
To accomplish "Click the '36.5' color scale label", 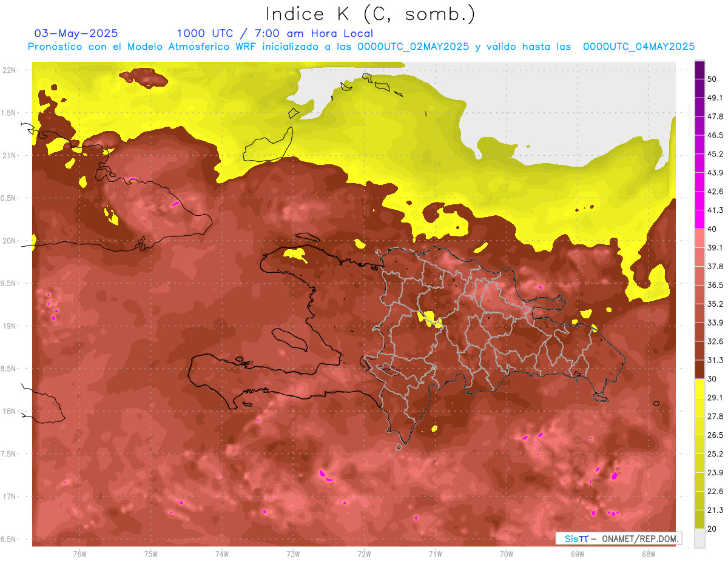I will pyautogui.click(x=715, y=285).
